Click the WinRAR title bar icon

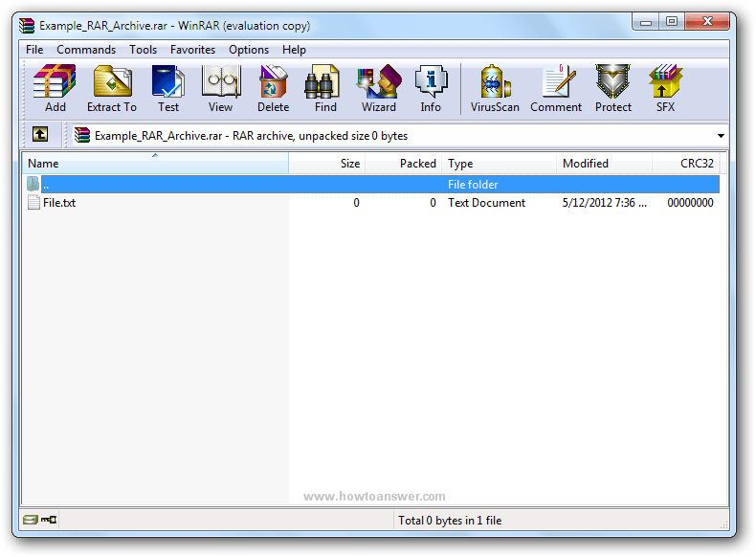pos(27,26)
